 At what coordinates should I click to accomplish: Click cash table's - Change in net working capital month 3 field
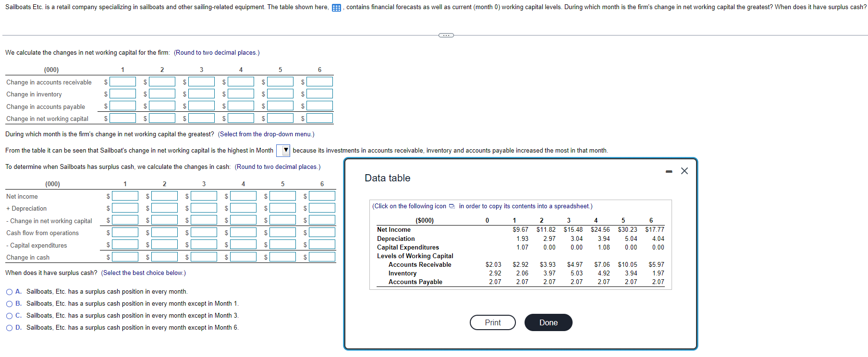point(204,220)
